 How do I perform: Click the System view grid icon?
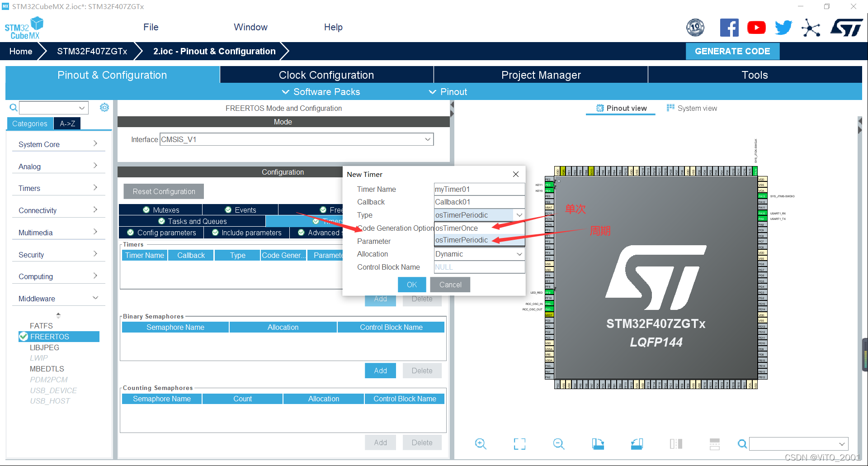(x=670, y=108)
